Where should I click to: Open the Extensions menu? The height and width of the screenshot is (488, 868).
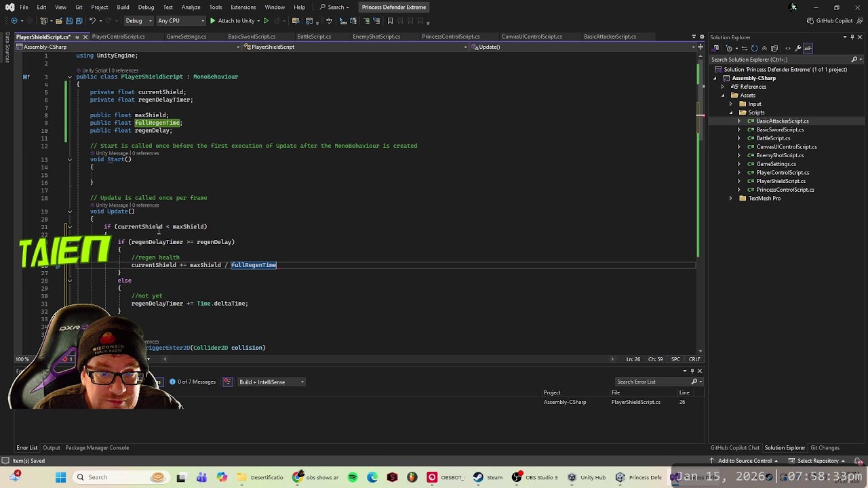click(x=243, y=7)
